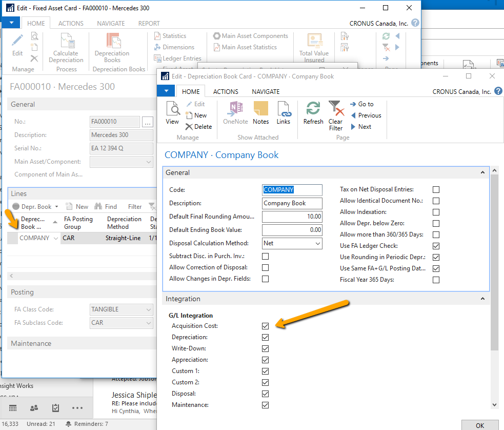Go to Next record
The width and height of the screenshot is (504, 430).
(x=361, y=127)
